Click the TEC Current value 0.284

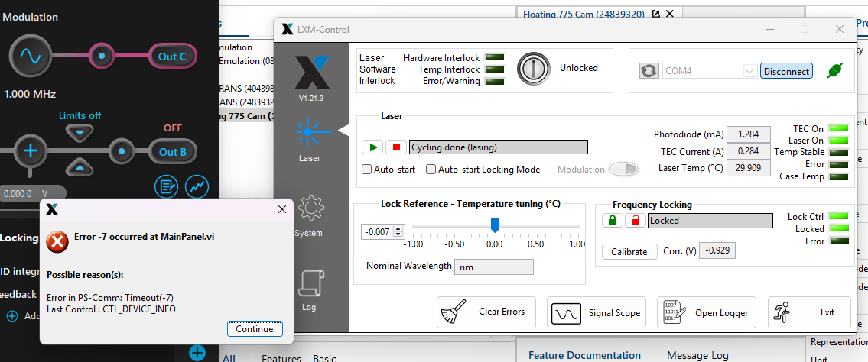coord(749,151)
